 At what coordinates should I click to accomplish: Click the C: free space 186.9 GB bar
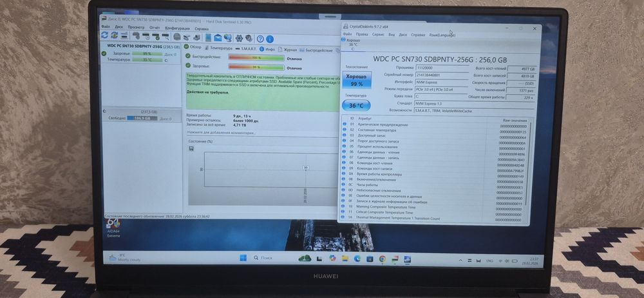tap(142, 118)
